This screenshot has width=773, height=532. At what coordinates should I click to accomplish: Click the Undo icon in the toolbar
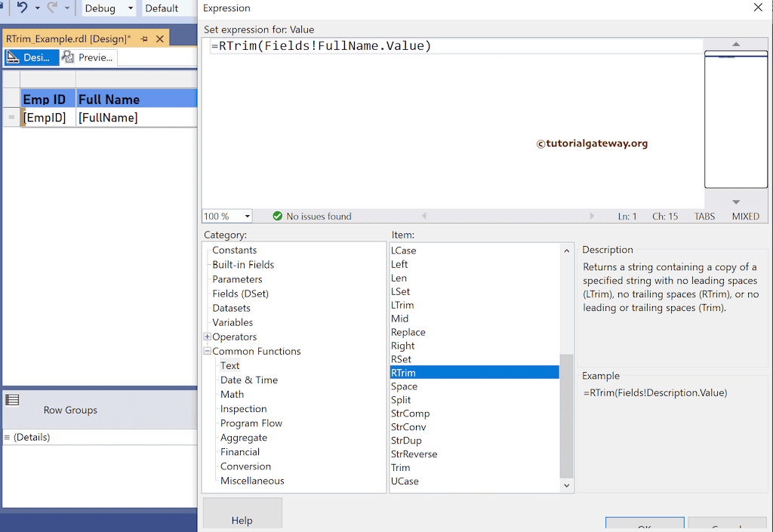click(23, 8)
